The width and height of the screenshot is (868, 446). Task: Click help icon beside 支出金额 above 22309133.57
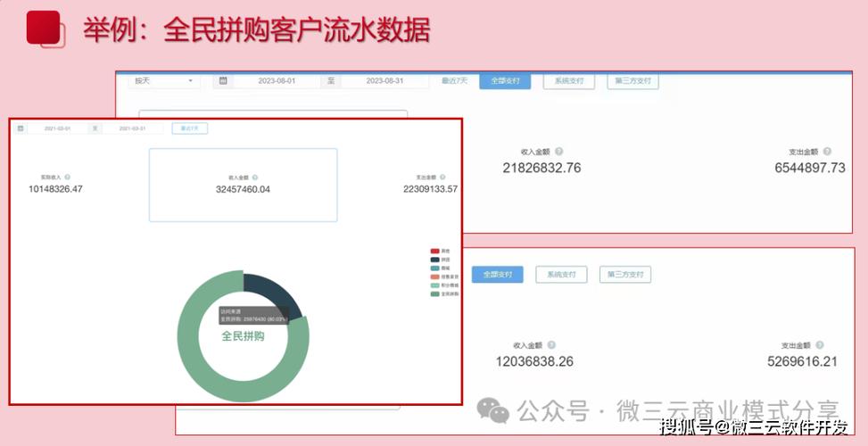[442, 178]
